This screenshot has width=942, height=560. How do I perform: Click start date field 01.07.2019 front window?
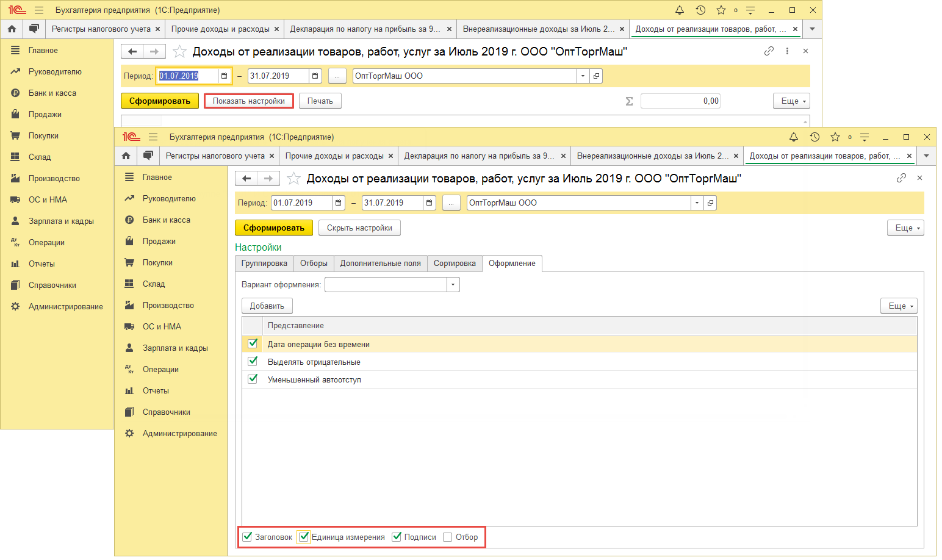click(301, 203)
